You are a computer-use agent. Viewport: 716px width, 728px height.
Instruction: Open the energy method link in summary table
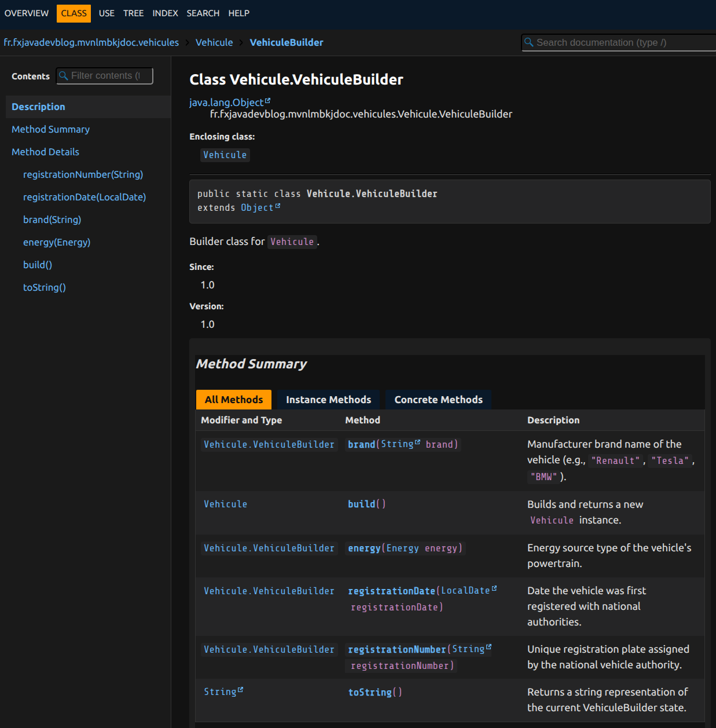click(x=364, y=548)
